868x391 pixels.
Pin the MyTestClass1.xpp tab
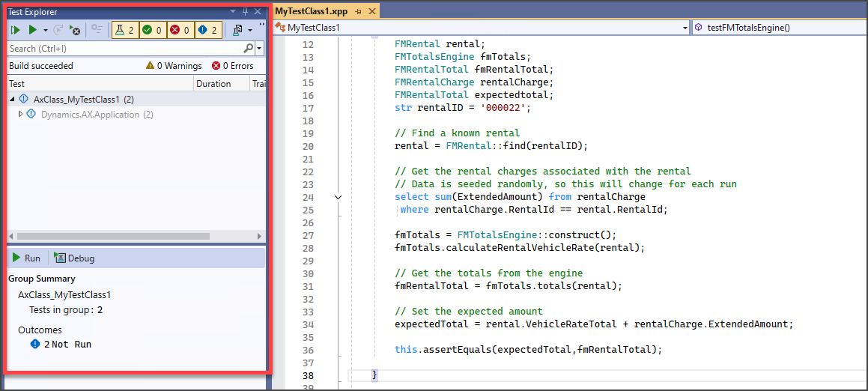(x=358, y=11)
